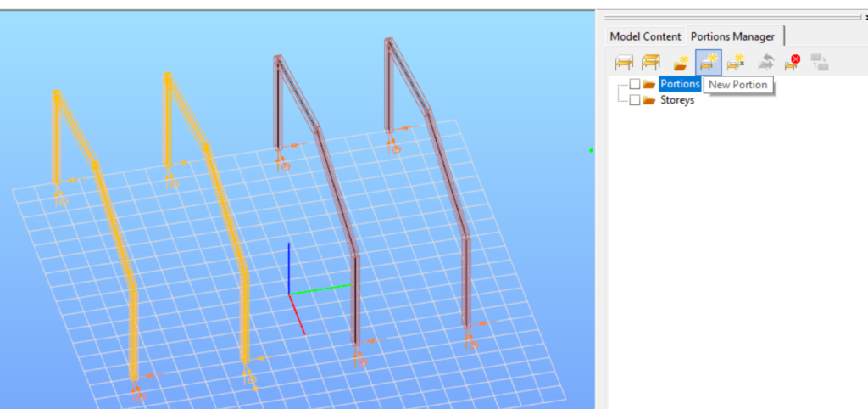Click the folder icon beside Portions
This screenshot has width=868, height=409.
tap(649, 84)
